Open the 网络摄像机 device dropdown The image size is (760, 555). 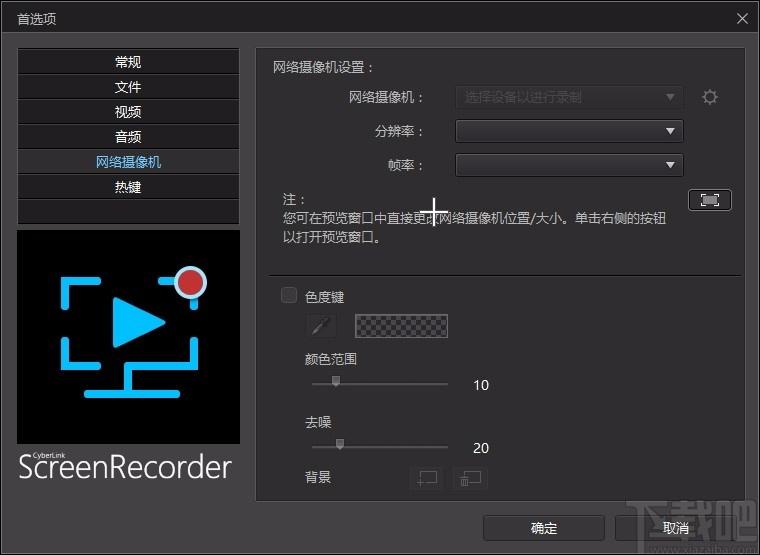pyautogui.click(x=569, y=97)
